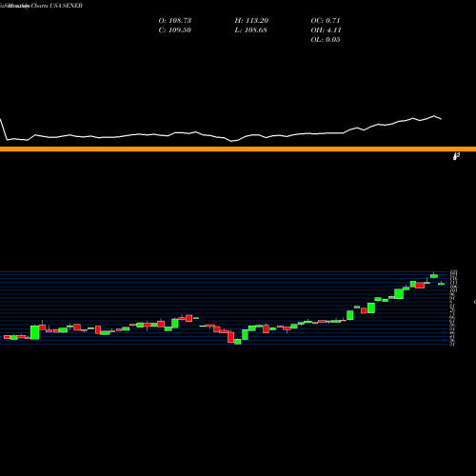Image resolution: width=476 pixels, height=476 pixels.
Task: Select the high price text H: 113.20
Action: [251, 20]
